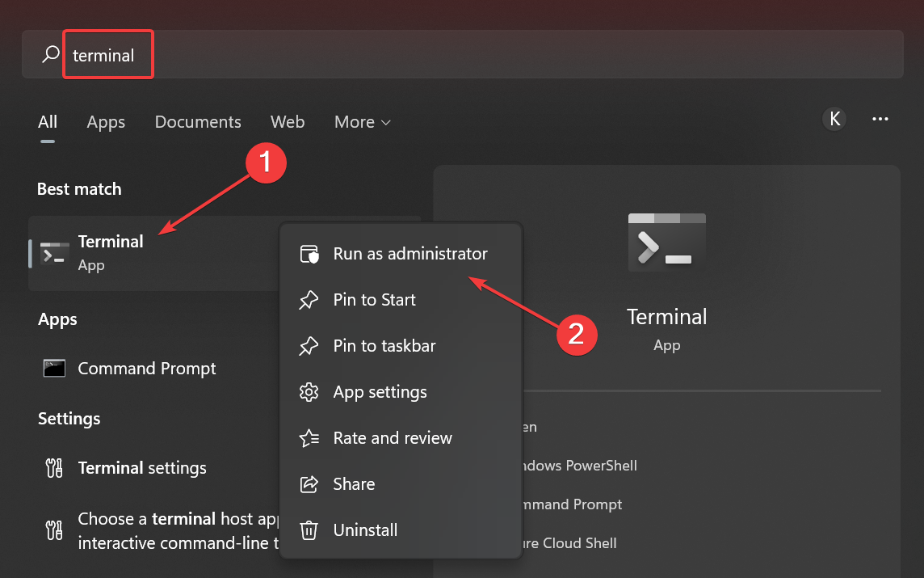The width and height of the screenshot is (924, 578).
Task: Click the terminal search input field
Action: [x=107, y=54]
